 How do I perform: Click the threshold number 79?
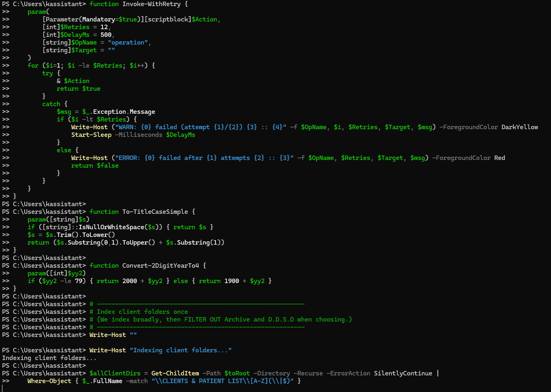click(79, 281)
